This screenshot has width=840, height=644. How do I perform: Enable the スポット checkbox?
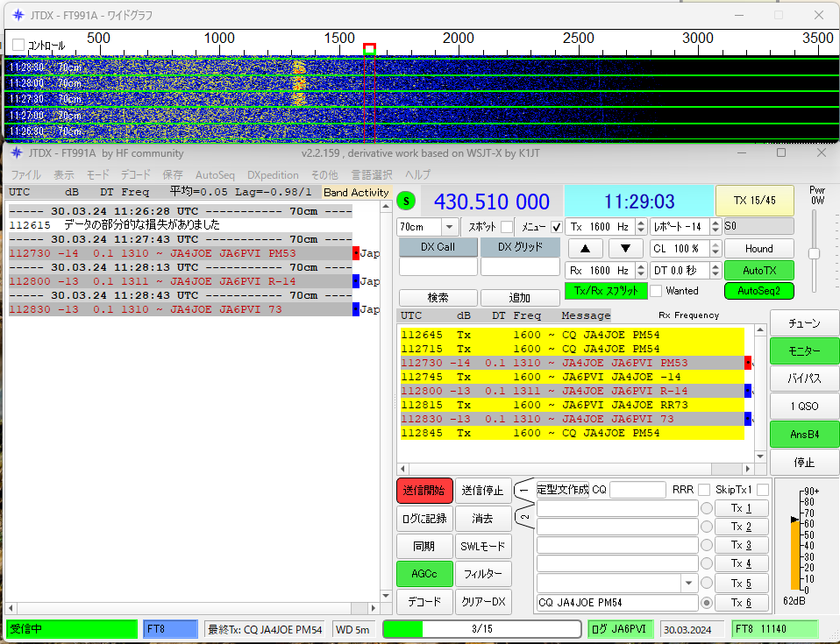pyautogui.click(x=506, y=227)
